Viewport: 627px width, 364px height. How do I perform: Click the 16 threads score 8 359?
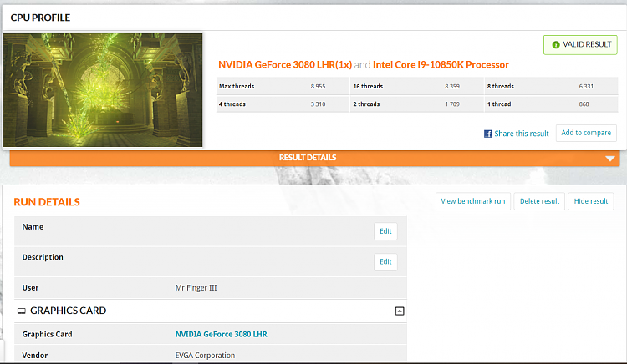pos(452,87)
